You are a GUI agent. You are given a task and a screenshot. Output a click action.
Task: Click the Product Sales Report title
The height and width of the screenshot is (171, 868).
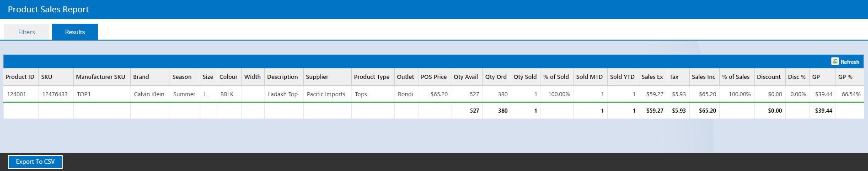coord(48,10)
